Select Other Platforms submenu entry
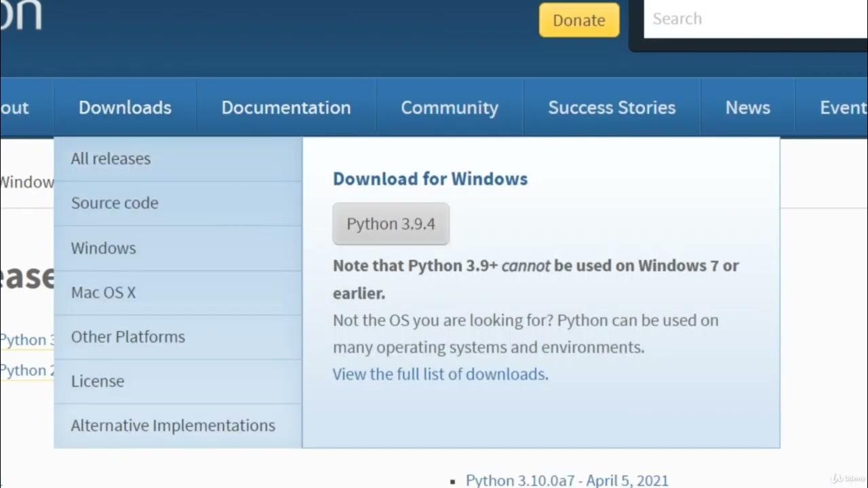Screen dimensions: 868x488 (178, 337)
